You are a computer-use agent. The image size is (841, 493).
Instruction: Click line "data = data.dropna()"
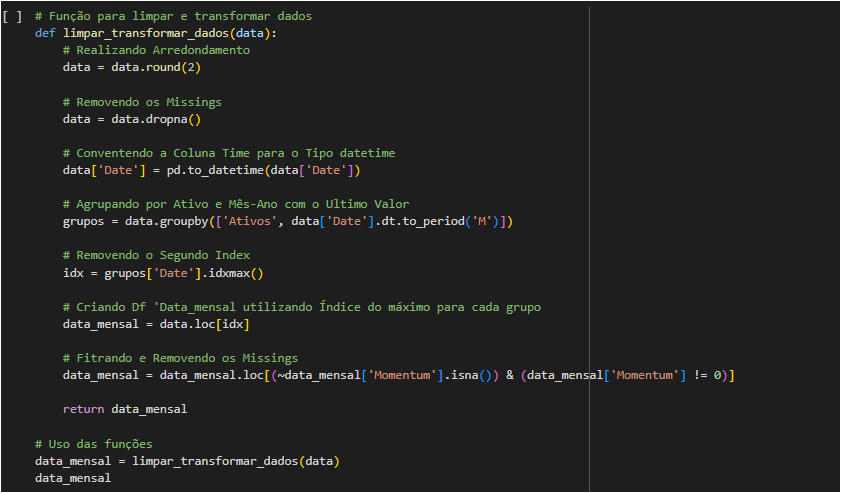132,119
